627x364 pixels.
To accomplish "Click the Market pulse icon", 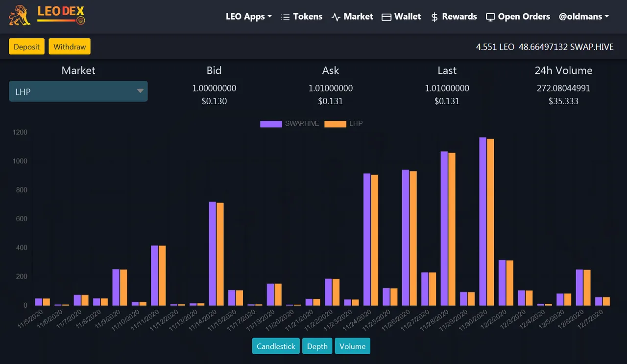I will (336, 17).
